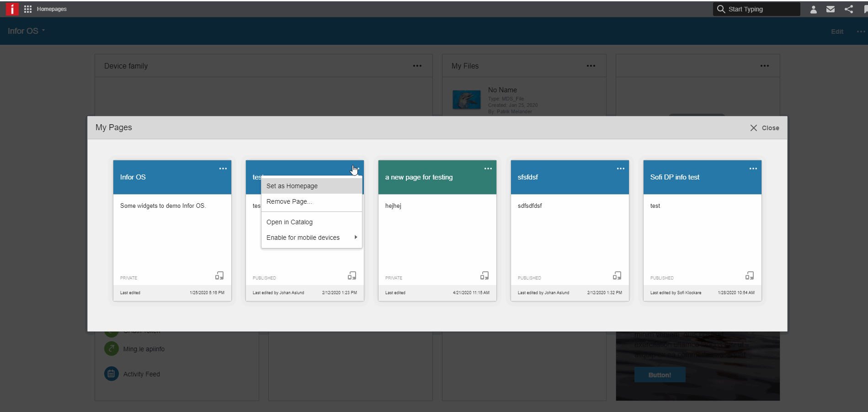Click Some widgets to demo Infor OS description
868x412 pixels.
click(x=163, y=206)
